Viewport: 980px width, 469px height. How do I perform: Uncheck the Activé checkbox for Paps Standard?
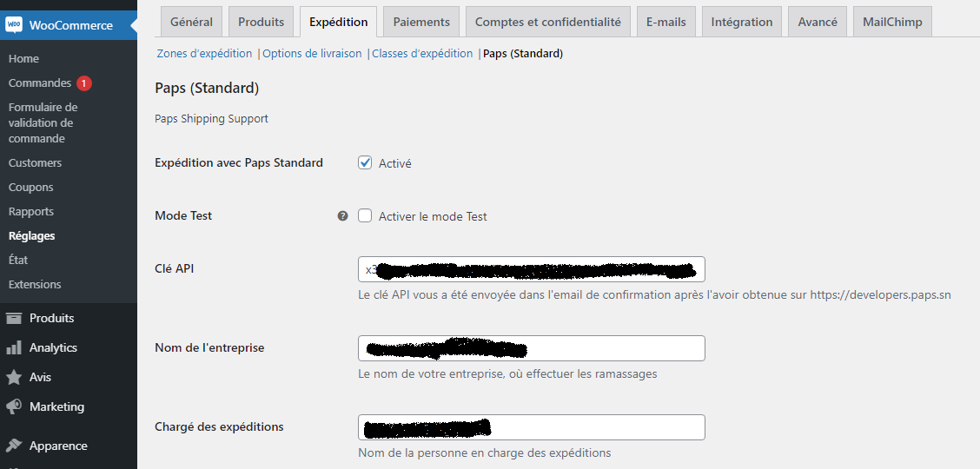click(x=365, y=162)
